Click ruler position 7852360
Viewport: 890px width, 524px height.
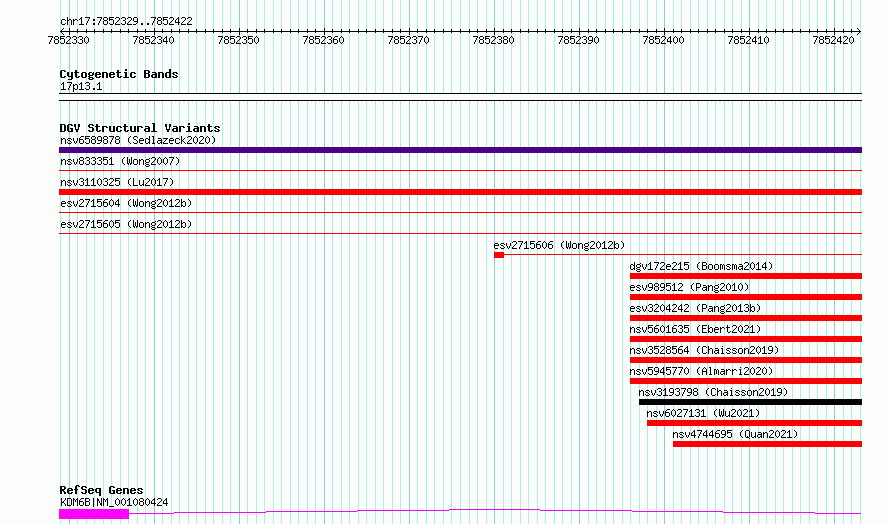pyautogui.click(x=324, y=40)
